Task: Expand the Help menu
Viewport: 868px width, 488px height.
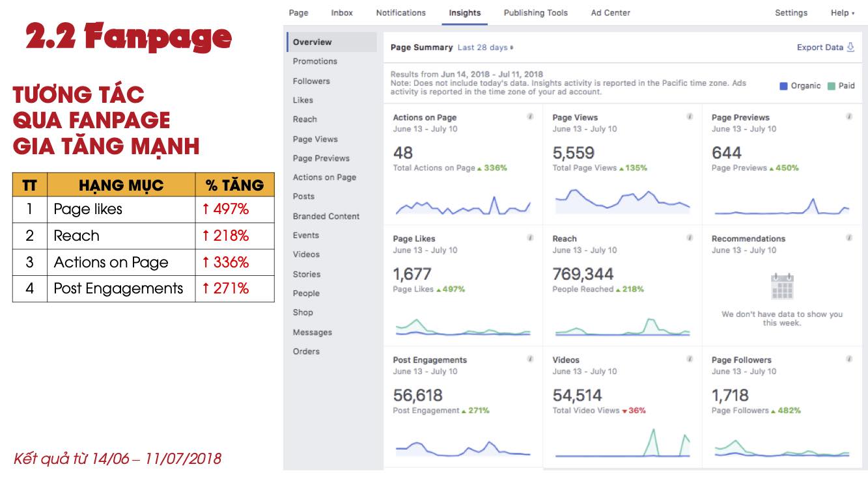Action: (x=842, y=13)
